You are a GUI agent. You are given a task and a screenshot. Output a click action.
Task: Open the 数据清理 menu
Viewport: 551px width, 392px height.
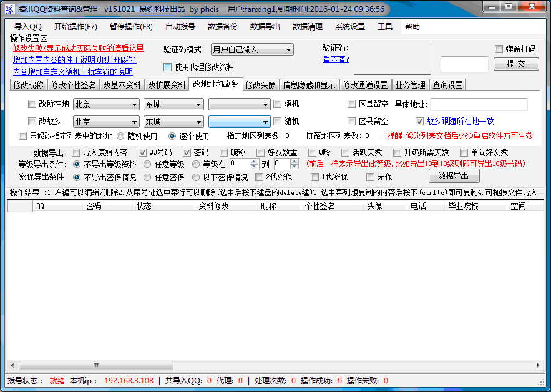308,27
